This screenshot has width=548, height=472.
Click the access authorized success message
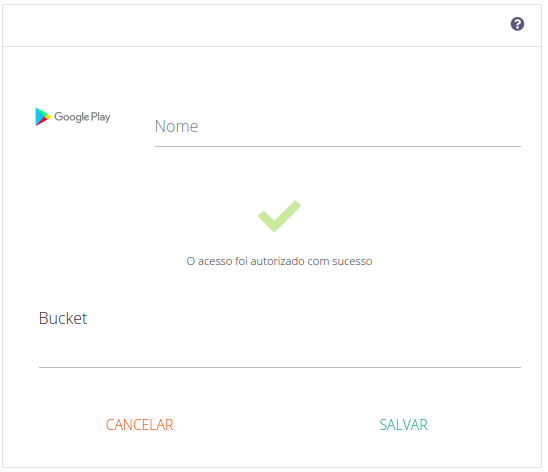pos(279,261)
